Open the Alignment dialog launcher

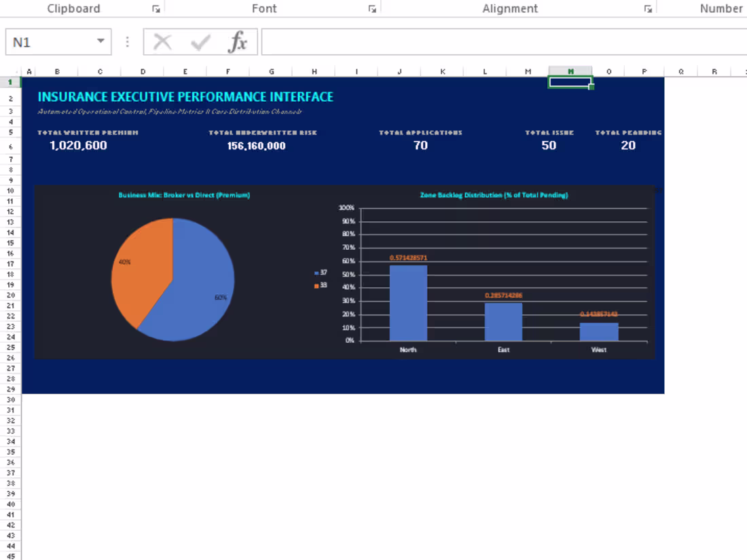coord(647,9)
